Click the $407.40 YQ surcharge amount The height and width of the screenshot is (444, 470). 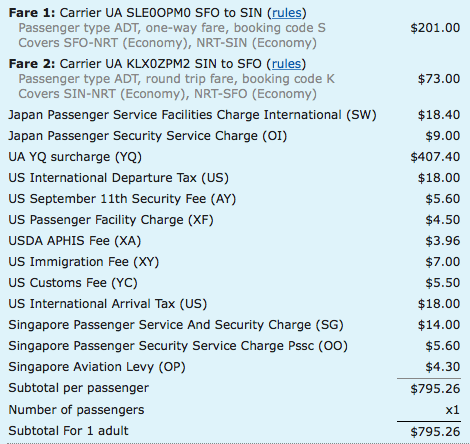pos(435,157)
